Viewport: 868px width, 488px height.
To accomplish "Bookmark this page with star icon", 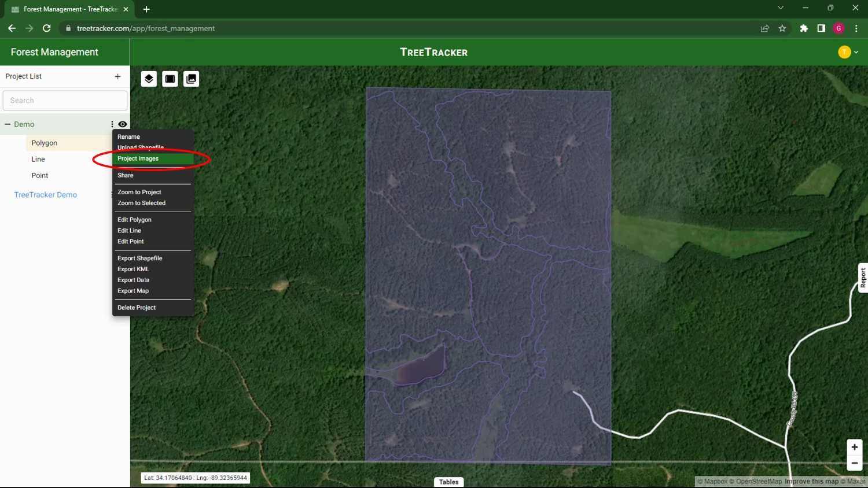I will [782, 28].
